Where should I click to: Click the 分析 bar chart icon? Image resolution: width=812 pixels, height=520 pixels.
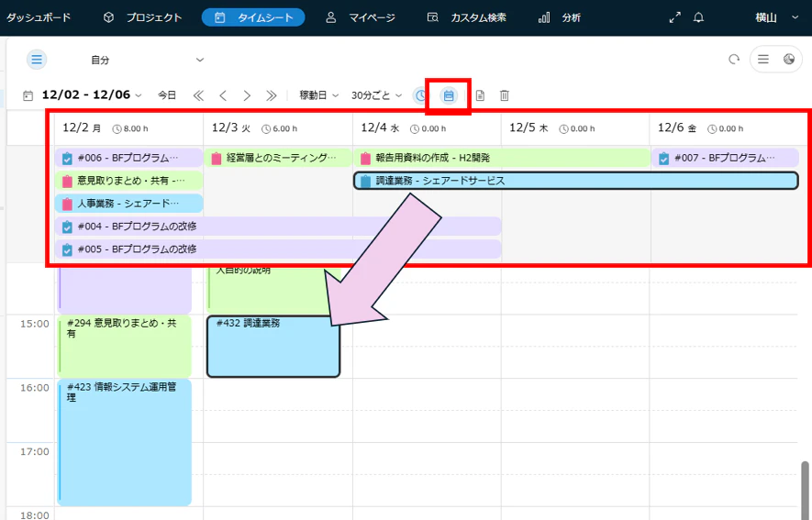coord(544,17)
